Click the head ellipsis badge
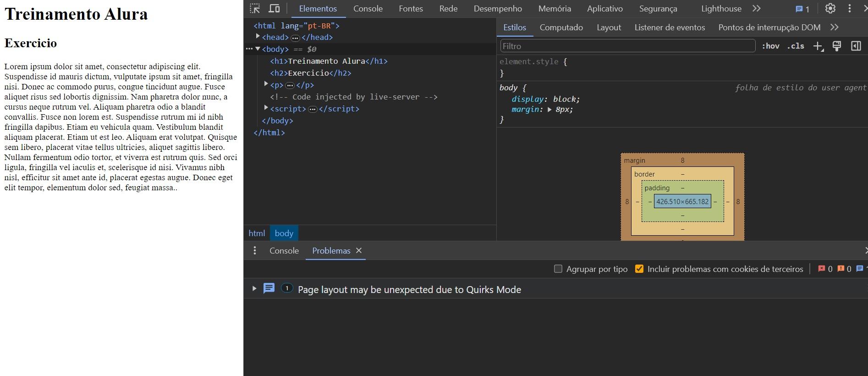Screen dimensions: 868x376 (295, 38)
